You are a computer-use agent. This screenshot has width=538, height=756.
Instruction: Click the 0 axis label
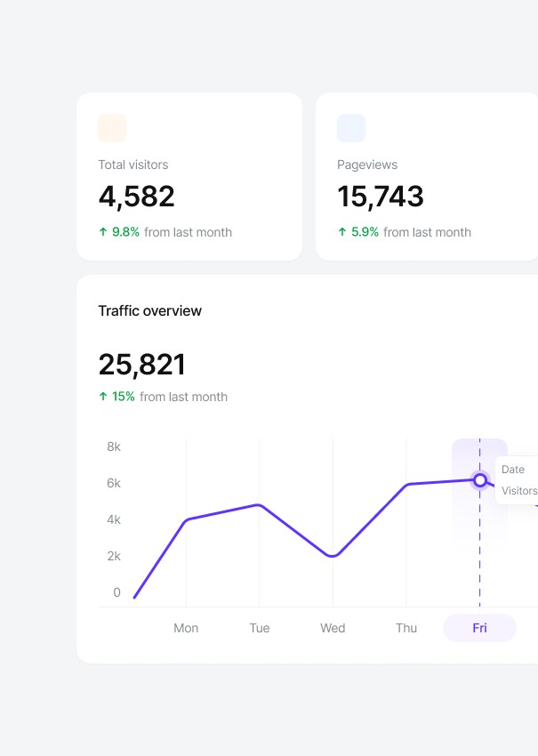(116, 592)
